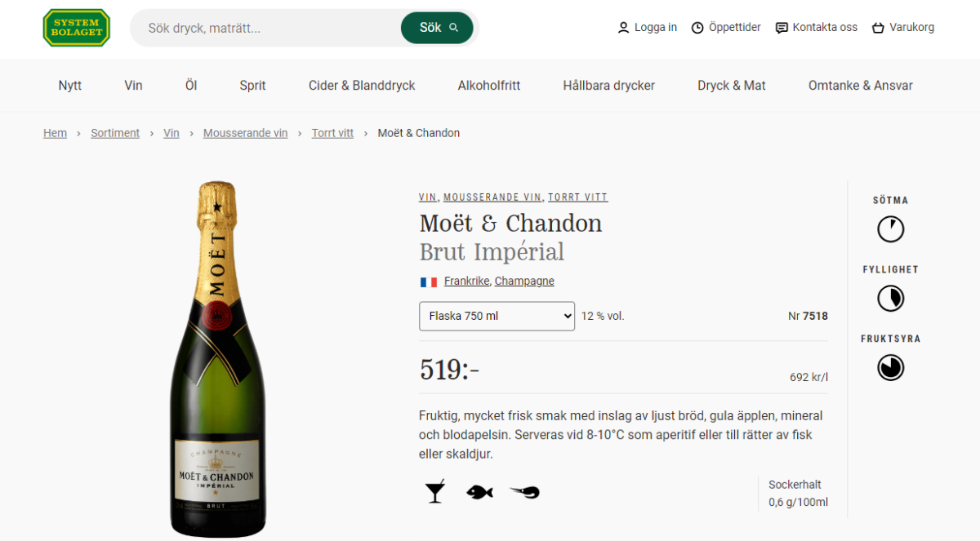Screen dimensions: 980x541
Task: Click the Fruktsyra taste clock icon
Action: click(890, 368)
